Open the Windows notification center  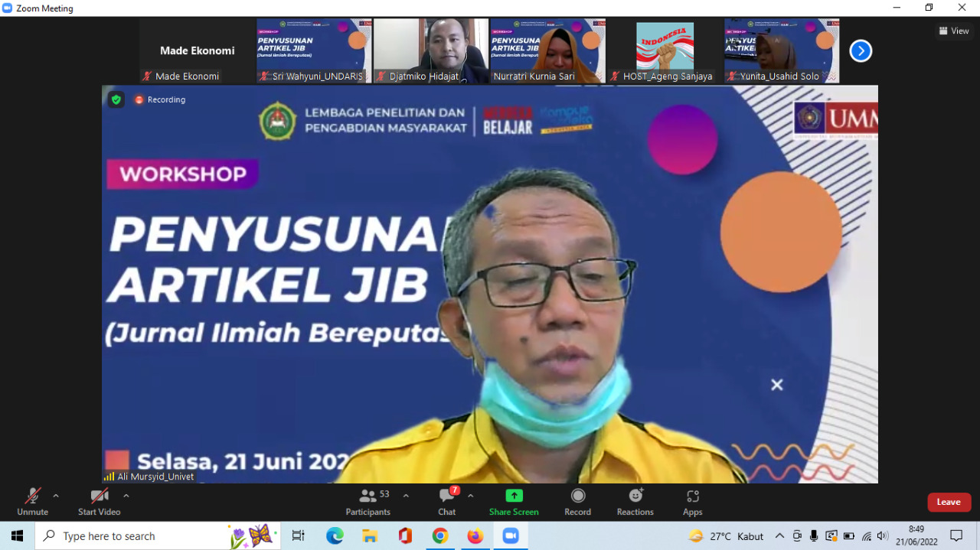pos(956,536)
